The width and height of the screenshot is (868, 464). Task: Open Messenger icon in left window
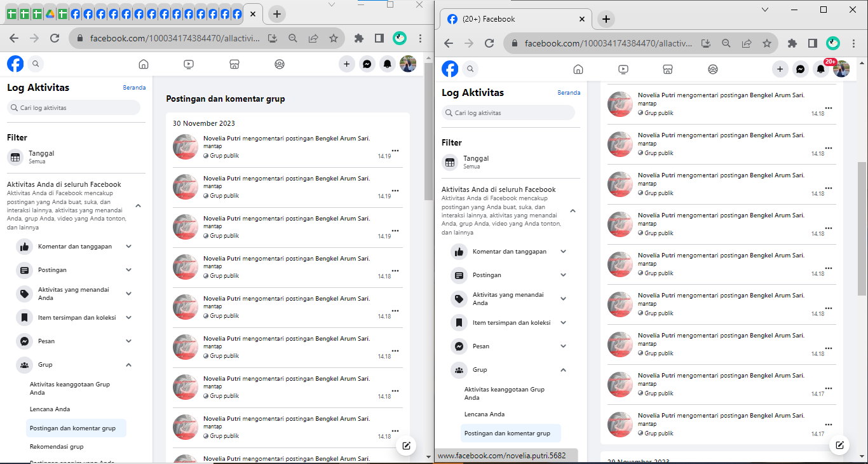(x=367, y=64)
